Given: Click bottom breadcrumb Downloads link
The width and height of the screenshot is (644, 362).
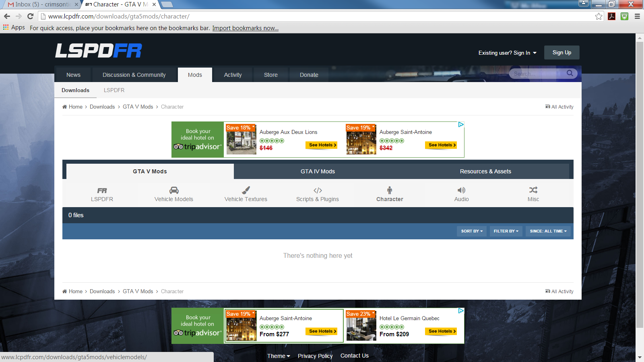Looking at the screenshot, I should pos(102,291).
